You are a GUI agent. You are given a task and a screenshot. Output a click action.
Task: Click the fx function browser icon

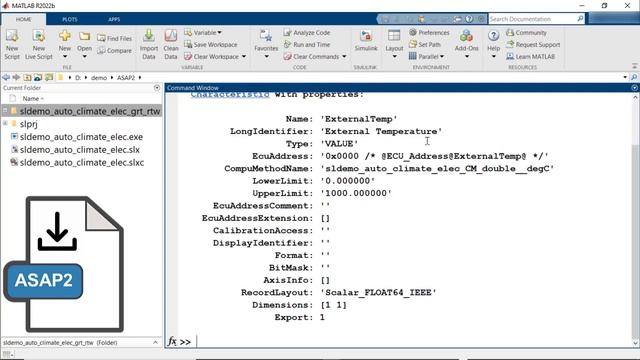[172, 341]
